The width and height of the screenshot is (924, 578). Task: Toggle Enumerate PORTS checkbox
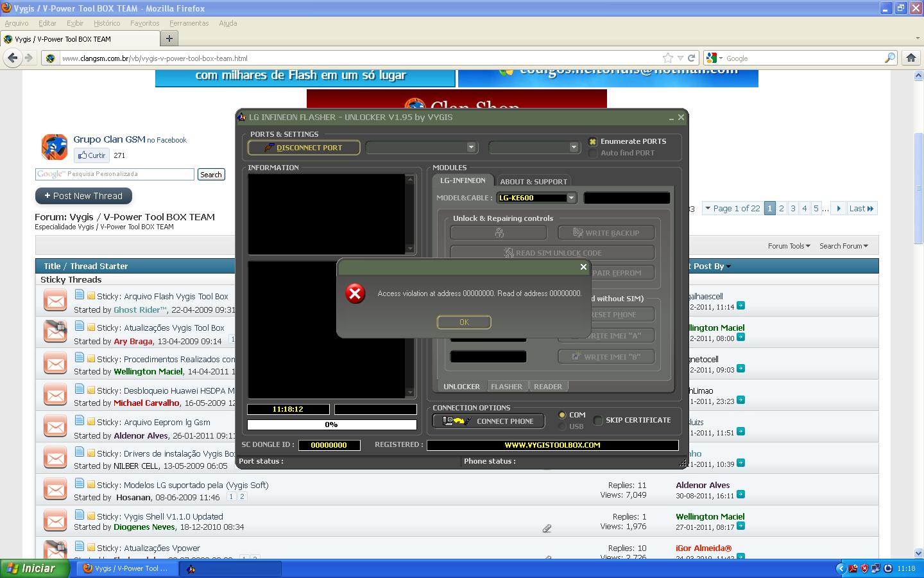[x=593, y=141]
